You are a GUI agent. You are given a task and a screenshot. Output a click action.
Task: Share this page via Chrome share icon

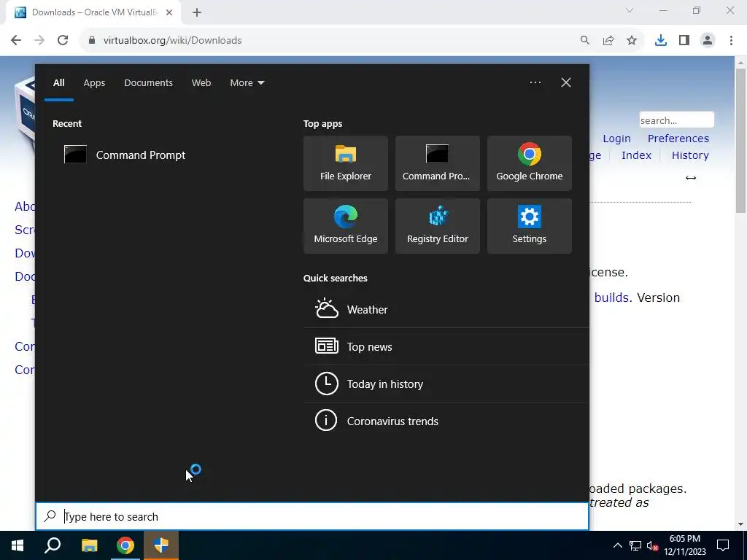click(x=608, y=41)
